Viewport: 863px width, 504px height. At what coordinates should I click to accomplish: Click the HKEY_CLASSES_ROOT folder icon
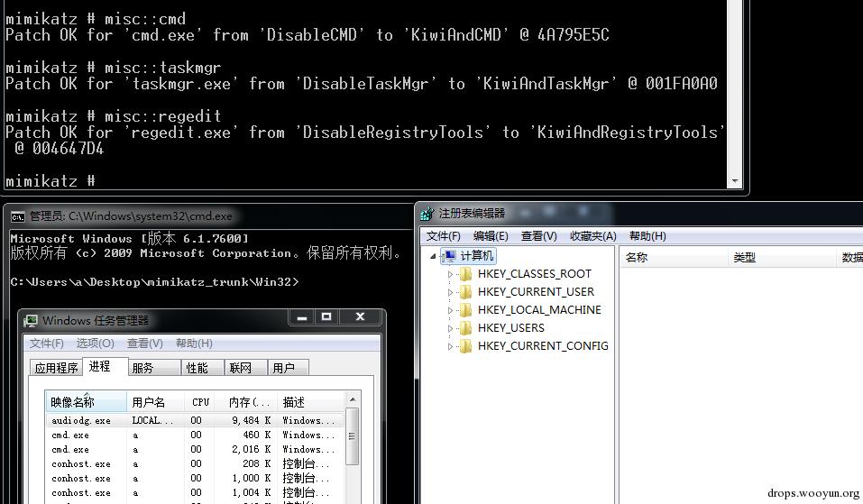pyautogui.click(x=465, y=274)
